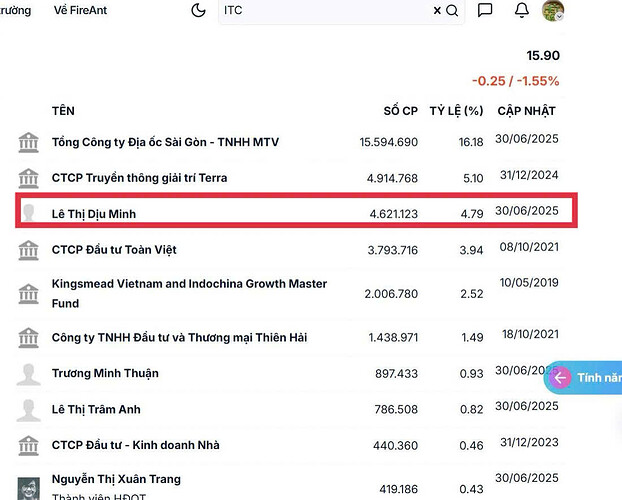Expand the purple Tính năng floating button
Image resolution: width=622 pixels, height=500 pixels.
(x=584, y=378)
